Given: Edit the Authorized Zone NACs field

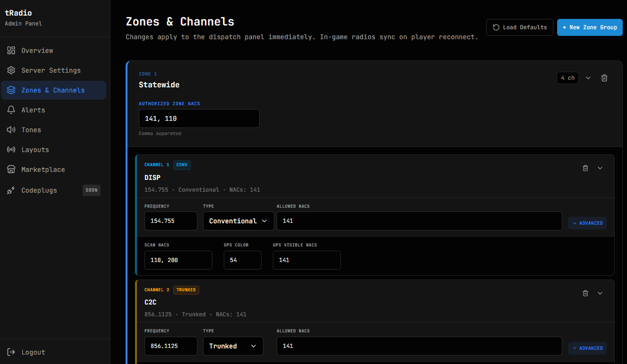Looking at the screenshot, I should click(x=199, y=119).
